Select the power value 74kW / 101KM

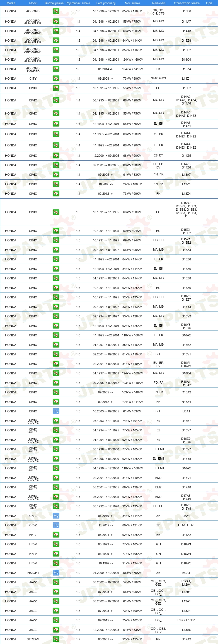[132, 421]
